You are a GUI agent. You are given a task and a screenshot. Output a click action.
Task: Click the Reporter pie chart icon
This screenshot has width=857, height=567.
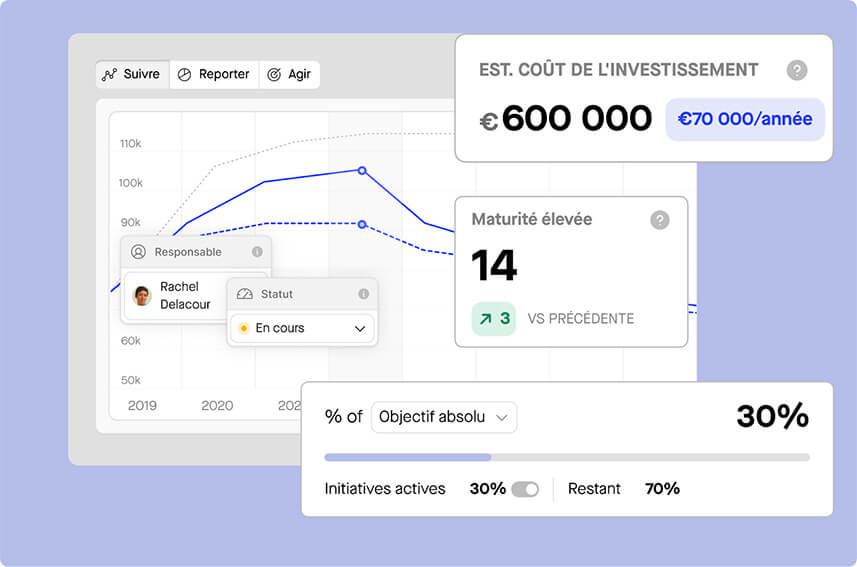[x=184, y=75]
